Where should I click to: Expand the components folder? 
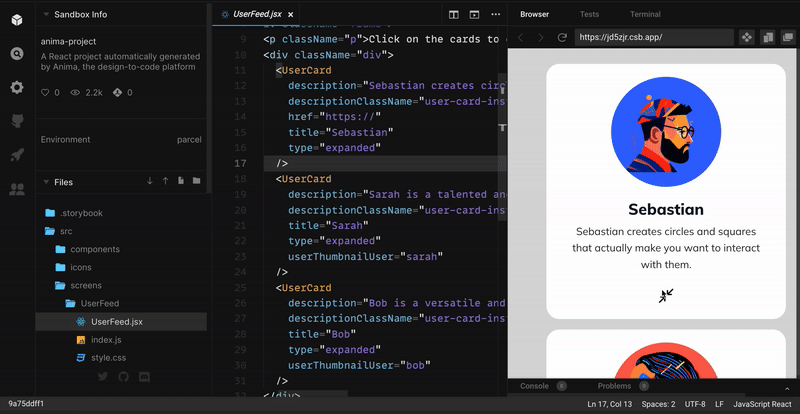[x=94, y=249]
